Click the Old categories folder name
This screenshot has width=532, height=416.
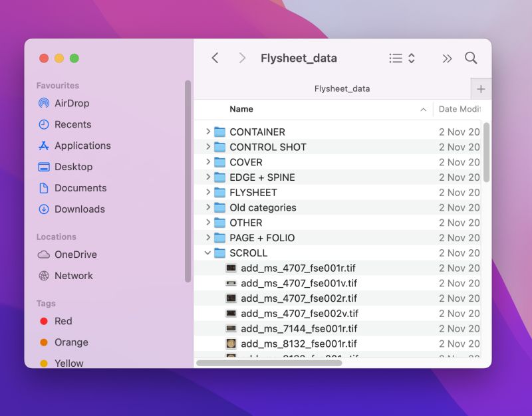click(263, 207)
